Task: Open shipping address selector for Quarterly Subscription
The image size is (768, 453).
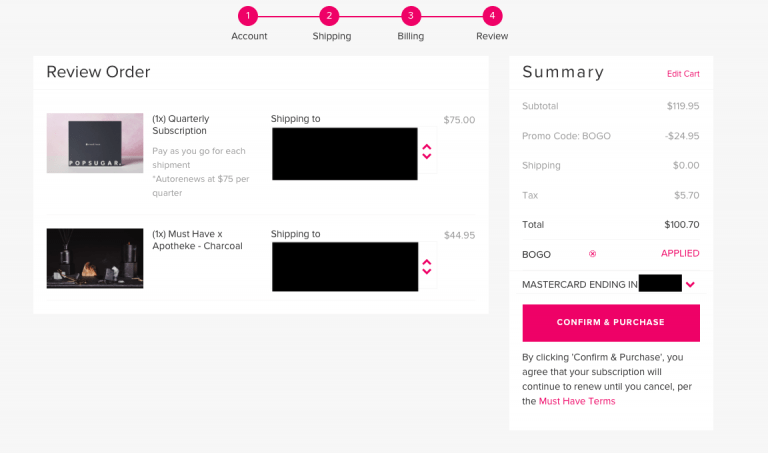Action: [x=427, y=151]
